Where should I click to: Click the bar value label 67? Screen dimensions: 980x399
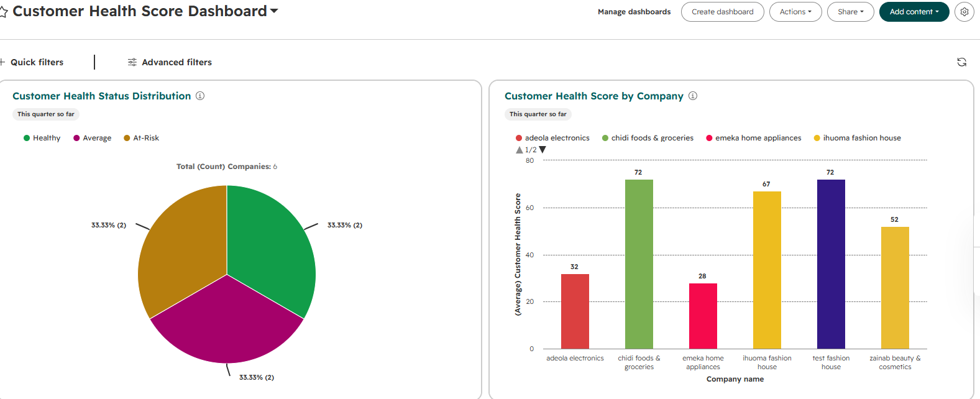(x=766, y=184)
